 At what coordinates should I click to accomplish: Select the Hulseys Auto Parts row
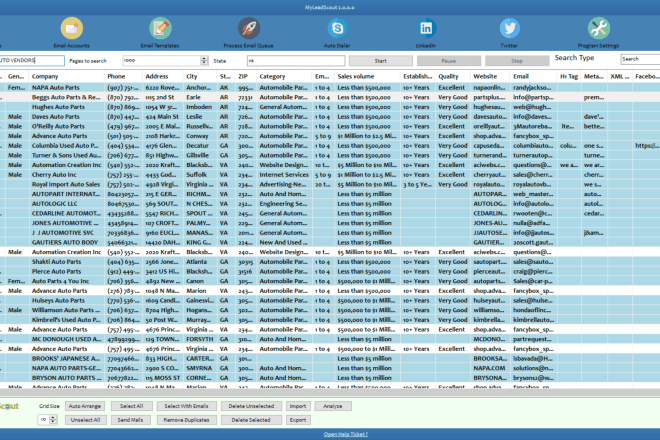point(330,301)
